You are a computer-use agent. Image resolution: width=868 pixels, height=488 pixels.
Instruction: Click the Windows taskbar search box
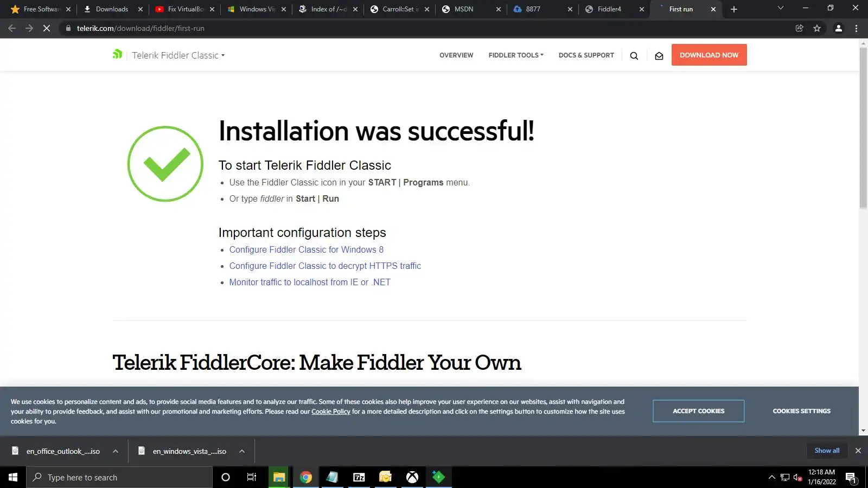click(119, 477)
